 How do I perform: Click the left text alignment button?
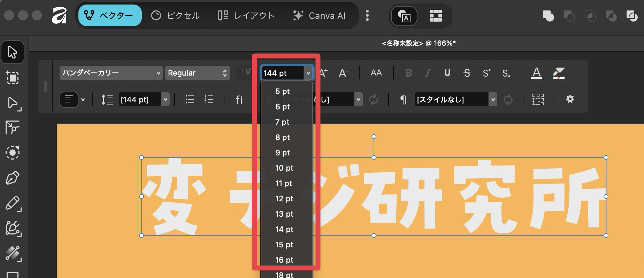click(x=69, y=100)
